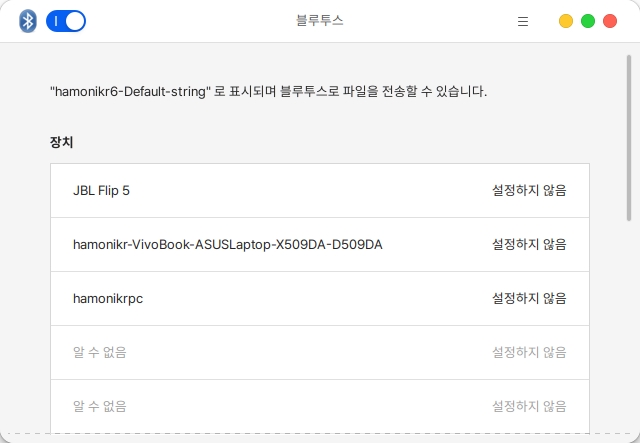
Task: Close the window with the red button
Action: [610, 21]
